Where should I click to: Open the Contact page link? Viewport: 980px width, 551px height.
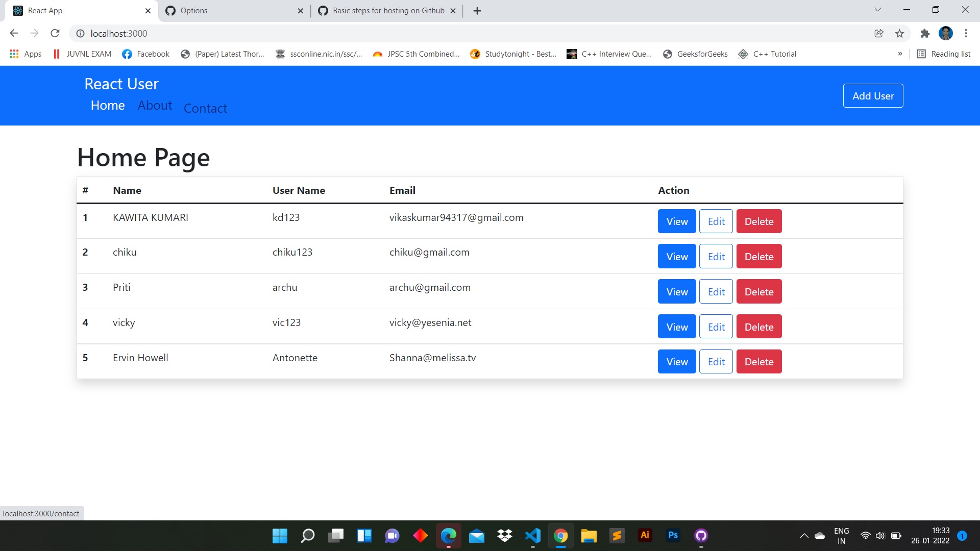click(205, 108)
